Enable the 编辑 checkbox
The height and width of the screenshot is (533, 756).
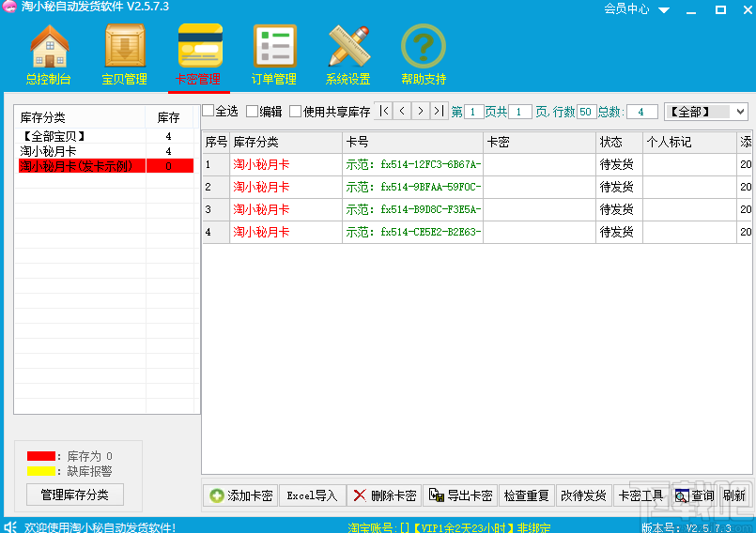253,112
